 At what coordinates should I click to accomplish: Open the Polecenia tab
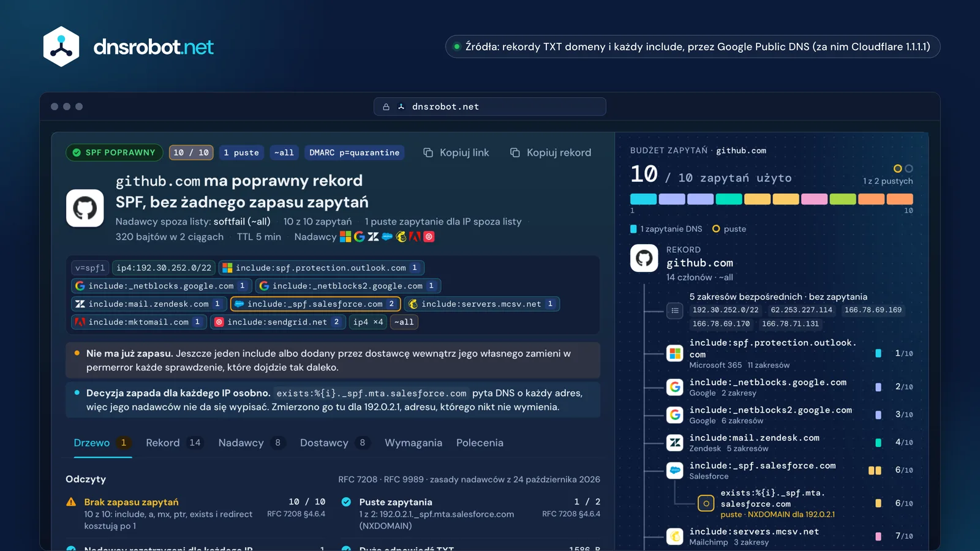pyautogui.click(x=480, y=443)
